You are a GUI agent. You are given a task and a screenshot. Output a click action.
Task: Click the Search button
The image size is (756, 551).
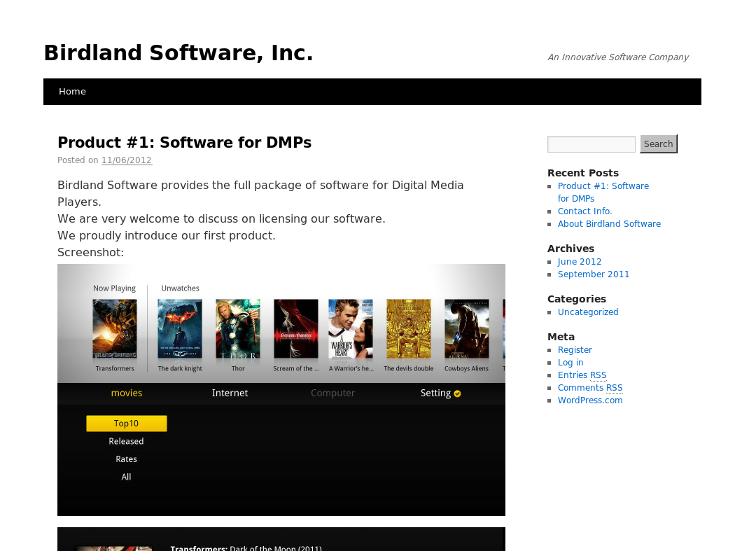point(658,144)
